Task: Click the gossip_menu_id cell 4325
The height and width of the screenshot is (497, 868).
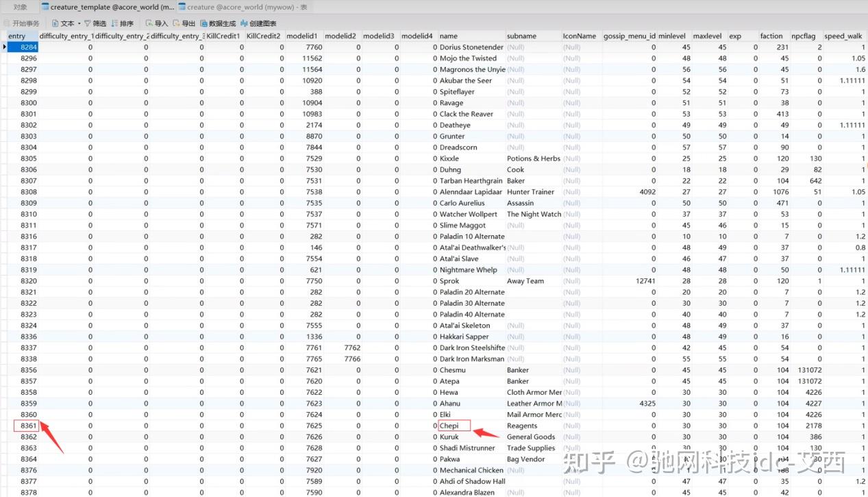Action: click(x=647, y=403)
